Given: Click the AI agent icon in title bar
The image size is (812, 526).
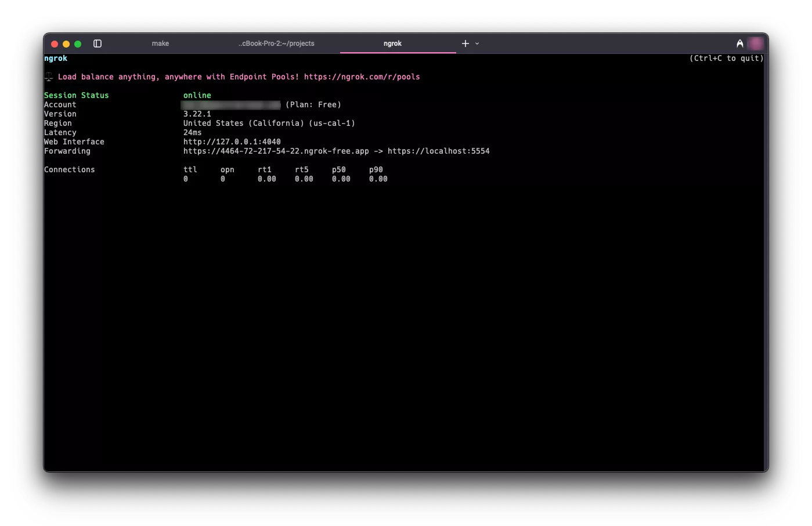Looking at the screenshot, I should [739, 43].
